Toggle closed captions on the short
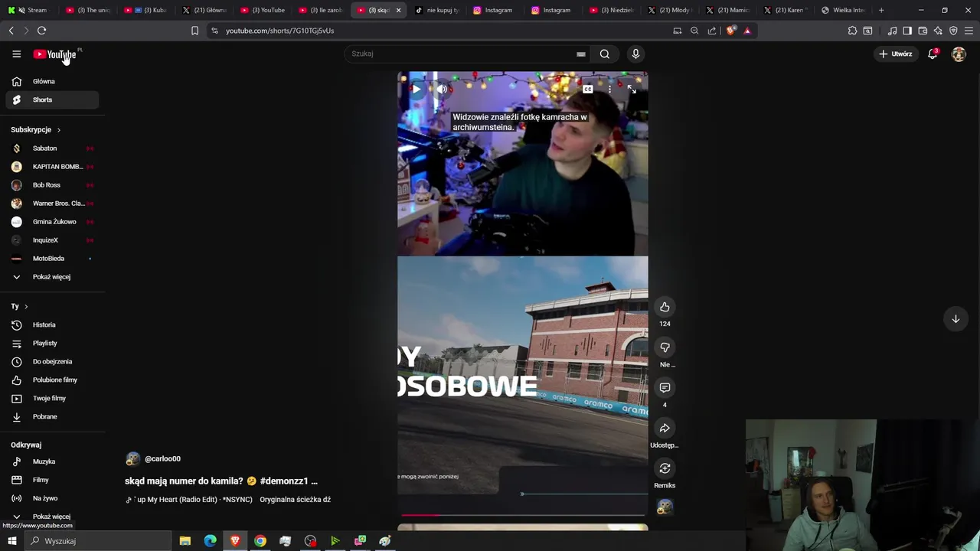The image size is (980, 551). tap(587, 90)
